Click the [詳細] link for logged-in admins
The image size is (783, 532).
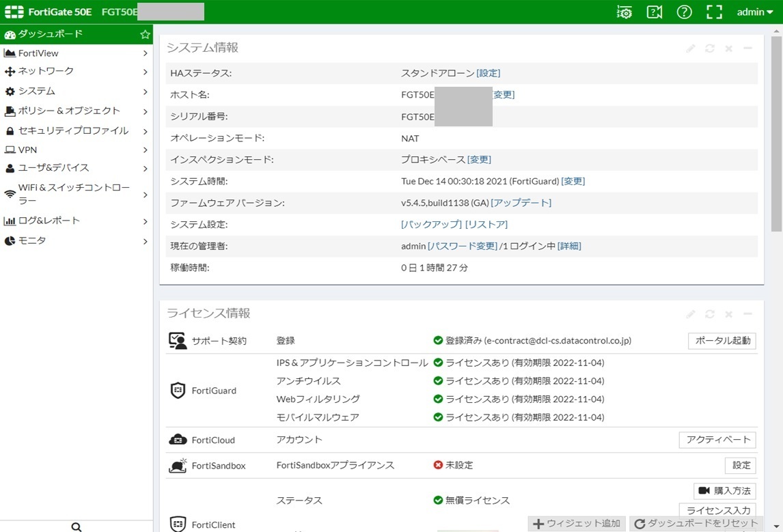click(569, 246)
